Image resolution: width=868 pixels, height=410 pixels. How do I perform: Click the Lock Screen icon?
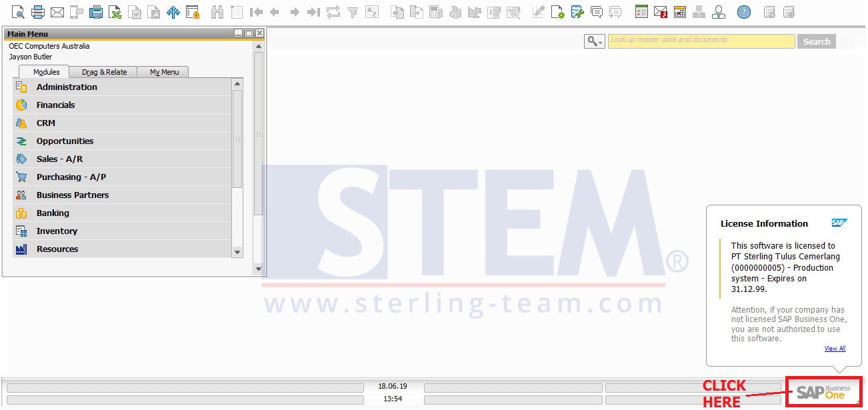(x=193, y=12)
